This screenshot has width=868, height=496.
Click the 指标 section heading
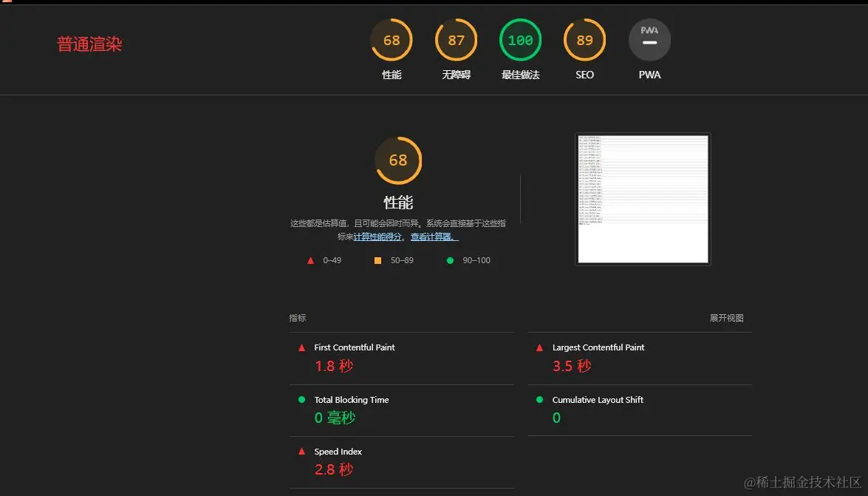point(297,318)
